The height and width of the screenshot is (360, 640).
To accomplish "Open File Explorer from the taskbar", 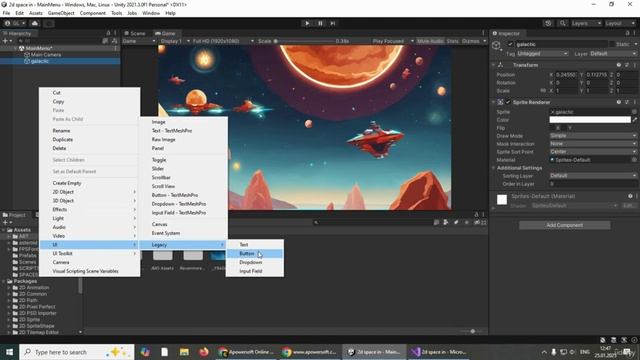I will [x=184, y=352].
